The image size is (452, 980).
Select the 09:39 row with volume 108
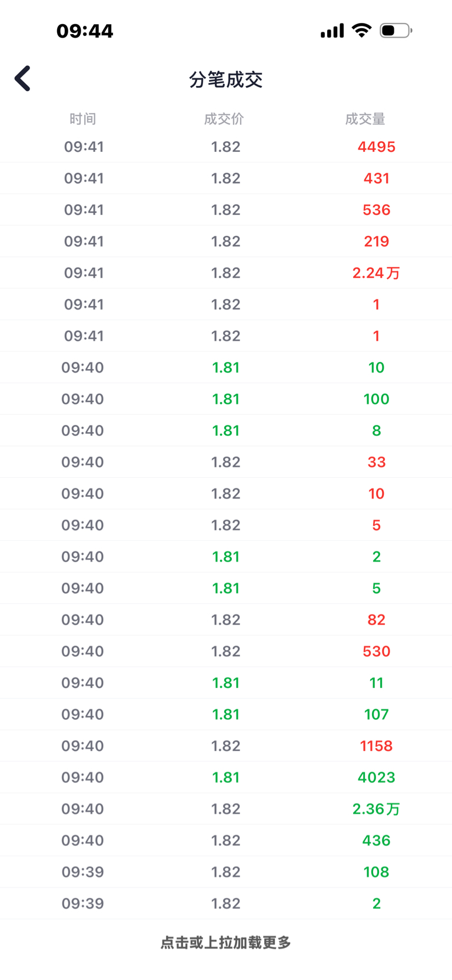(226, 872)
